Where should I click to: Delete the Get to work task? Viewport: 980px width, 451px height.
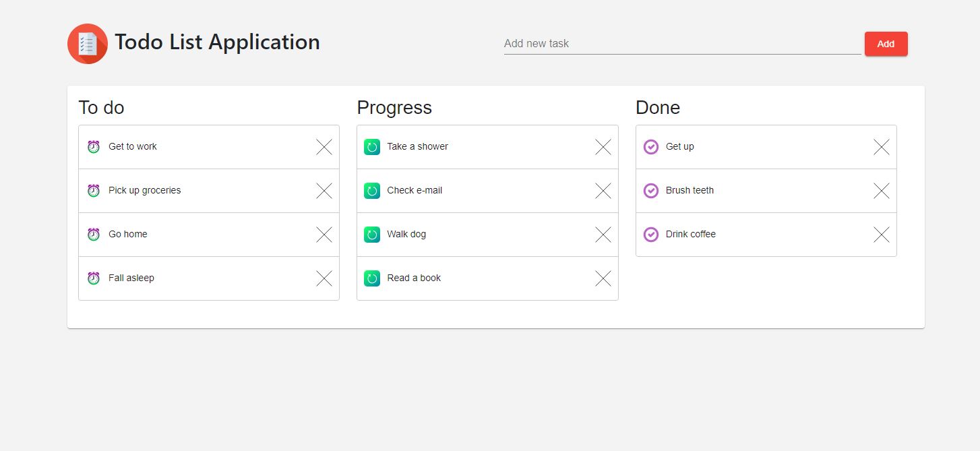point(324,147)
